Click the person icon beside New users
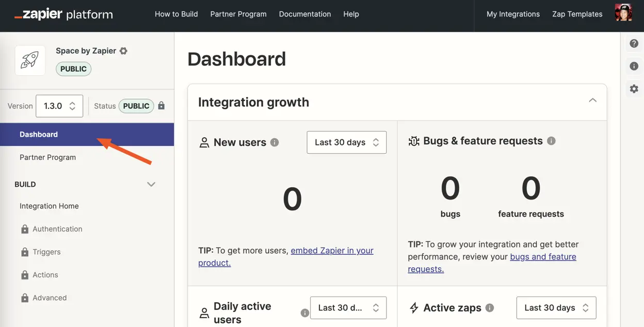This screenshot has height=327, width=644. coord(204,143)
